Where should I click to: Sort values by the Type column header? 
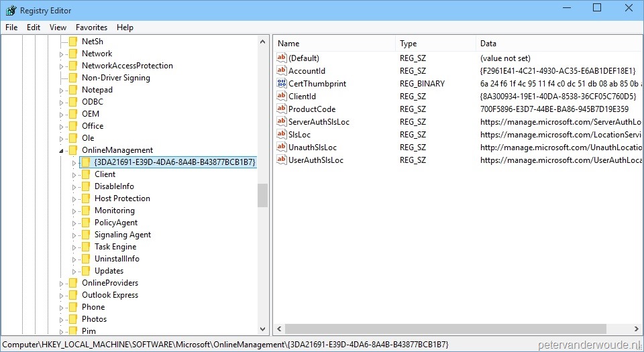point(435,44)
